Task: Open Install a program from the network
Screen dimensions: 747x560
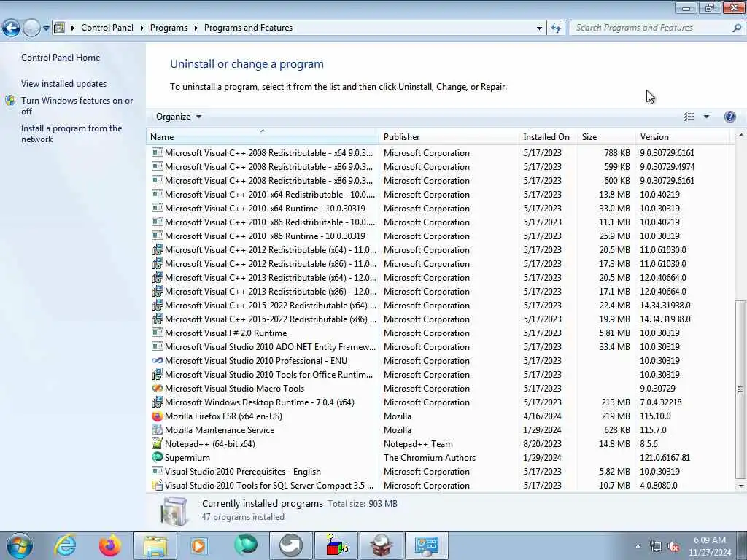Action: [x=71, y=133]
